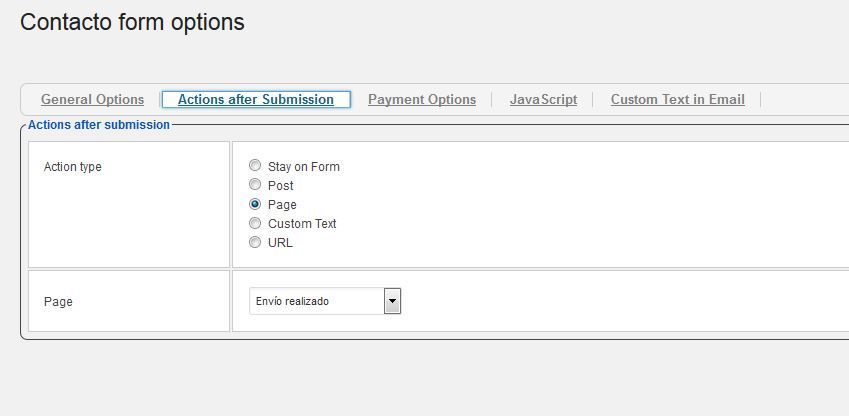Choose the Post radio button
Image resolution: width=849 pixels, height=416 pixels.
pos(254,184)
